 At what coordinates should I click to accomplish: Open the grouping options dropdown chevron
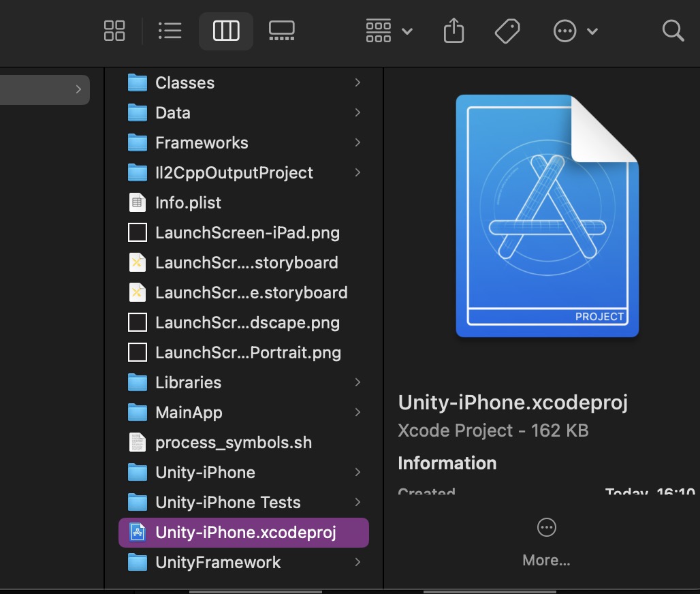[x=407, y=32]
